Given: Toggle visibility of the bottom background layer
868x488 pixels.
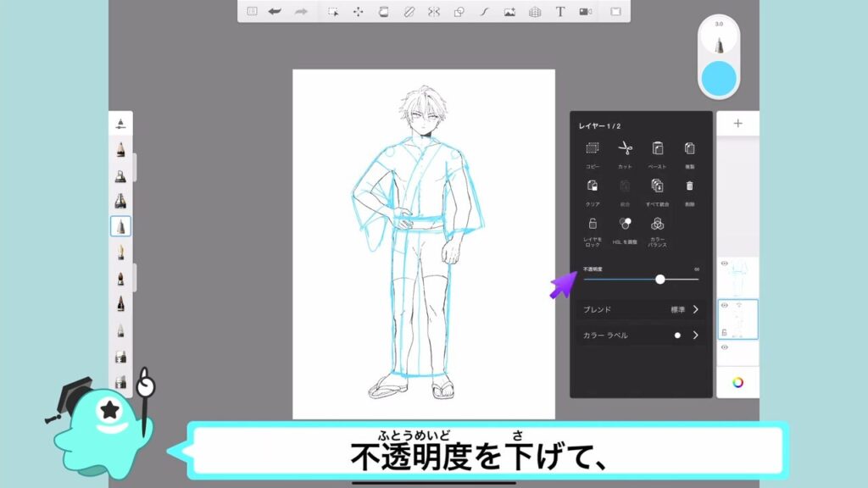Looking at the screenshot, I should pyautogui.click(x=724, y=347).
